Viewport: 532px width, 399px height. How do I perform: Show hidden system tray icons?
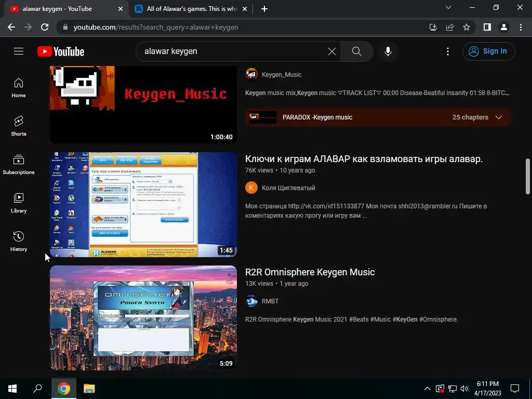click(428, 389)
